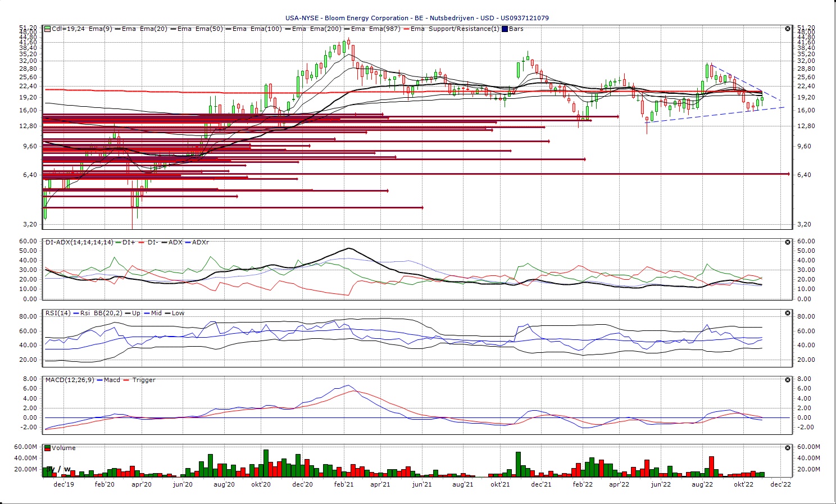
Task: Close the Volume panel
Action: tap(788, 448)
